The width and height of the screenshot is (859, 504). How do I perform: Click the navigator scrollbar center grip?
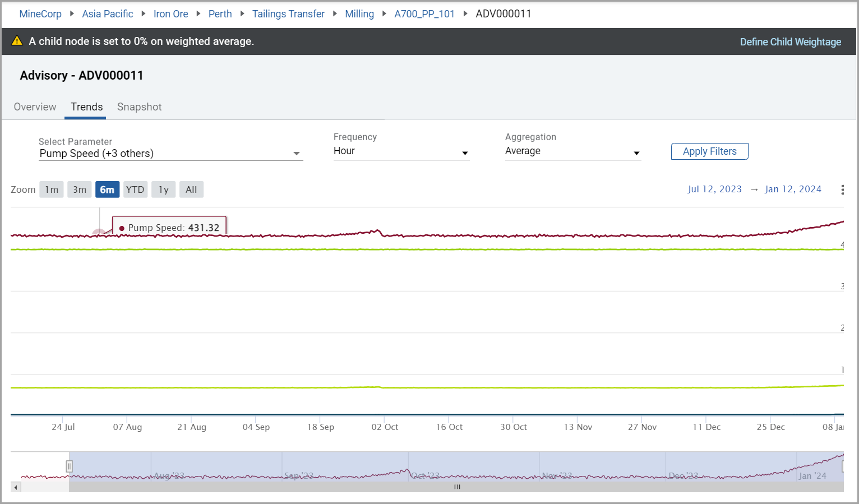457,487
